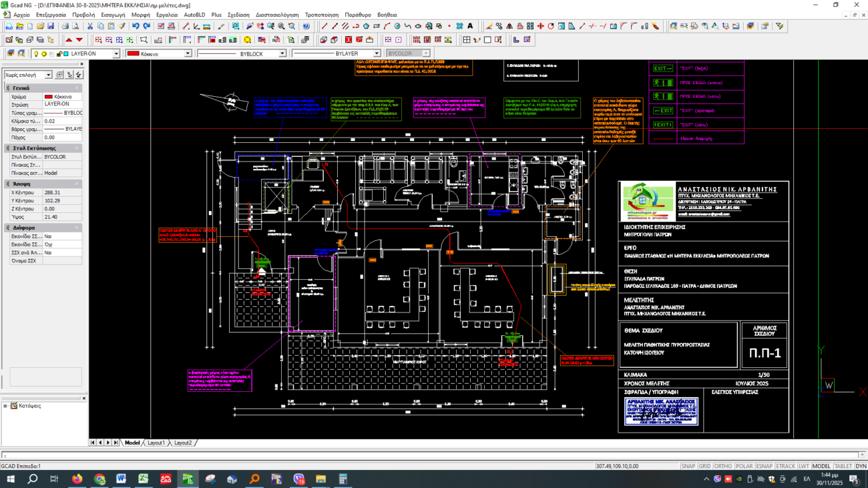This screenshot has width=868, height=488.
Task: Click the Χ Κέντρου value field
Action: [x=62, y=192]
